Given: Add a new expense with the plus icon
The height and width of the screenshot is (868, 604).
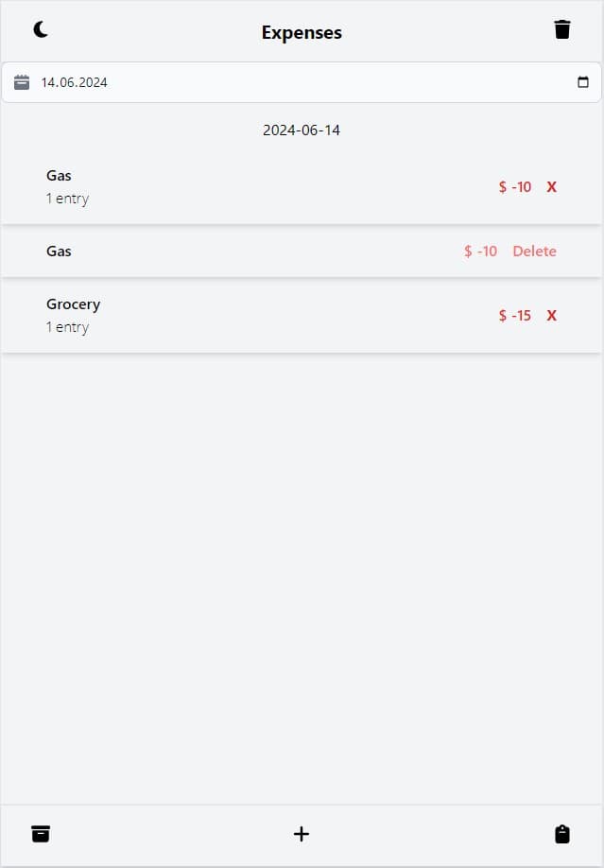Looking at the screenshot, I should tap(302, 834).
